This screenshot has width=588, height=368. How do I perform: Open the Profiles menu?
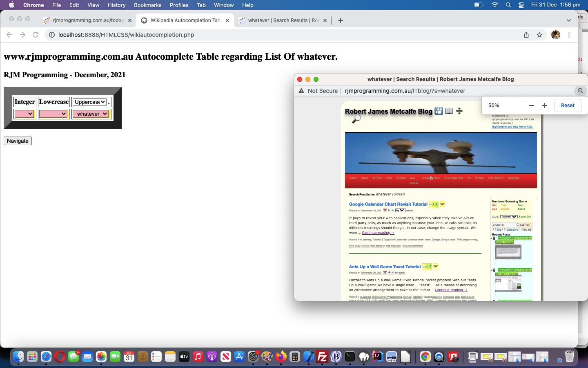[x=179, y=5]
